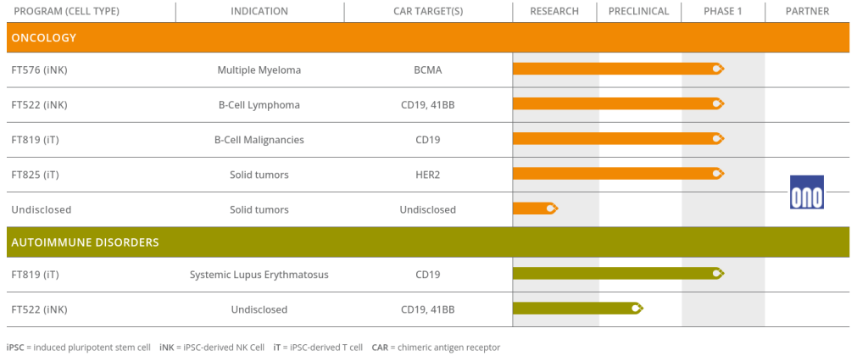This screenshot has width=868, height=356.
Task: Click the PARTNER column header
Action: [x=807, y=12]
